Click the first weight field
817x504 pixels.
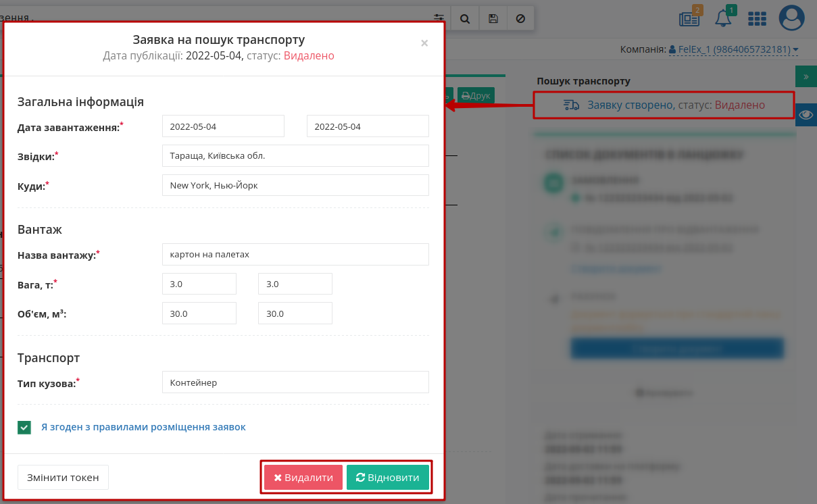click(199, 284)
